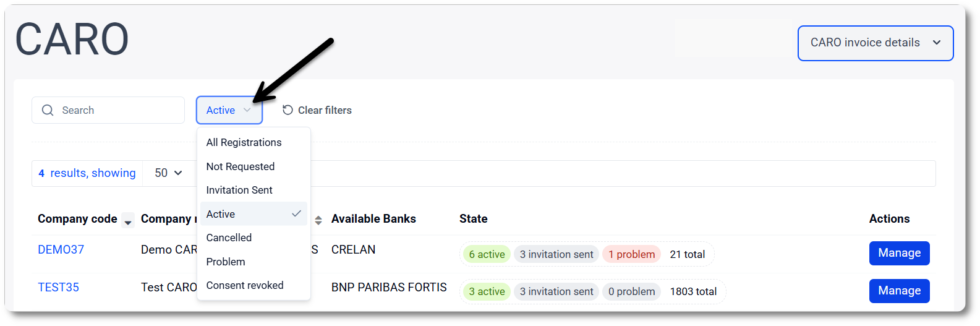Pick Cancelled in the filter menu
Viewport: 980px width, 326px height.
point(229,238)
